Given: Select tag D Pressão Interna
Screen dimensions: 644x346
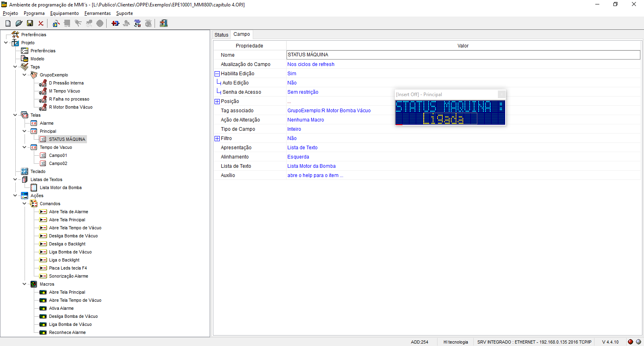Looking at the screenshot, I should pyautogui.click(x=66, y=83).
